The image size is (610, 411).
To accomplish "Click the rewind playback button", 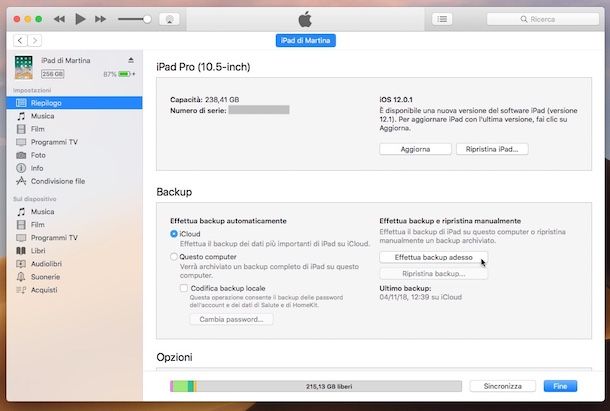I will click(59, 19).
